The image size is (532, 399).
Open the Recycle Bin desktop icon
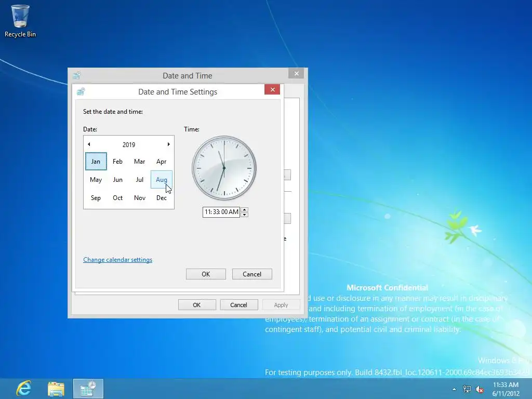(x=20, y=21)
